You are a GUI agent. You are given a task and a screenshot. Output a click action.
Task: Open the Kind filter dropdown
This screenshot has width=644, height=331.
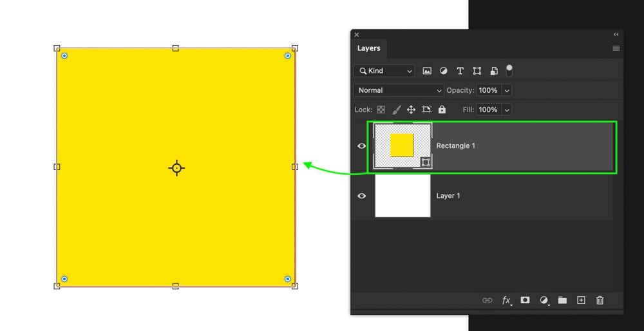coord(384,71)
